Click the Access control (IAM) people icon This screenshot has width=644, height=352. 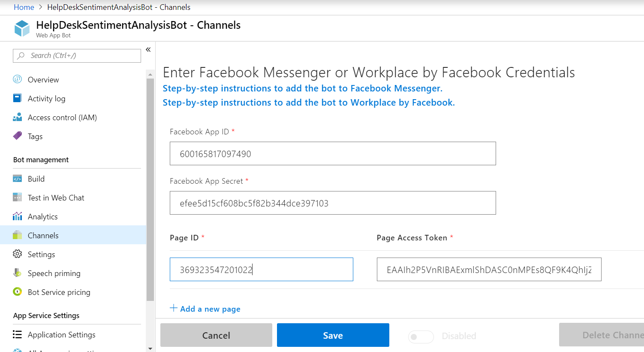(17, 117)
